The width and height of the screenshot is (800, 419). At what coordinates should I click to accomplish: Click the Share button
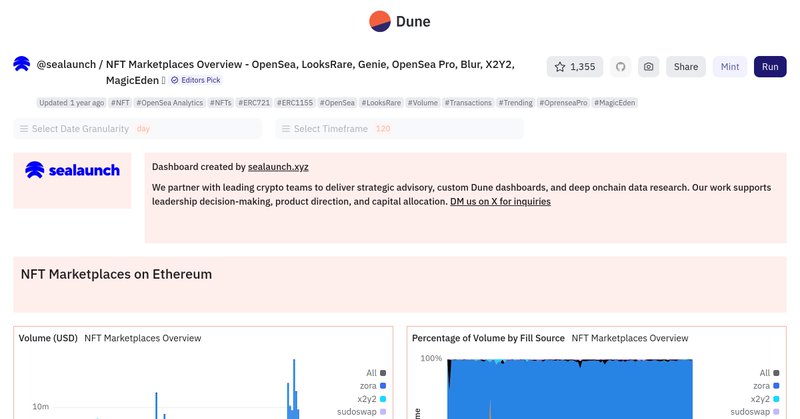pyautogui.click(x=686, y=67)
